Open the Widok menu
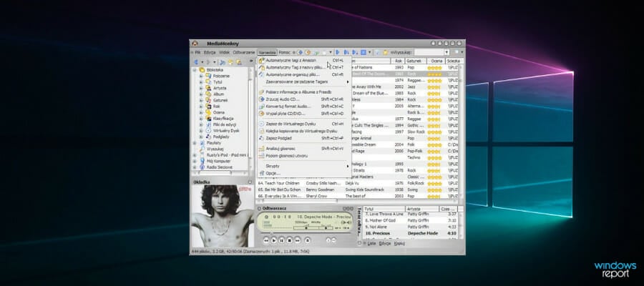644x286 pixels. click(224, 52)
